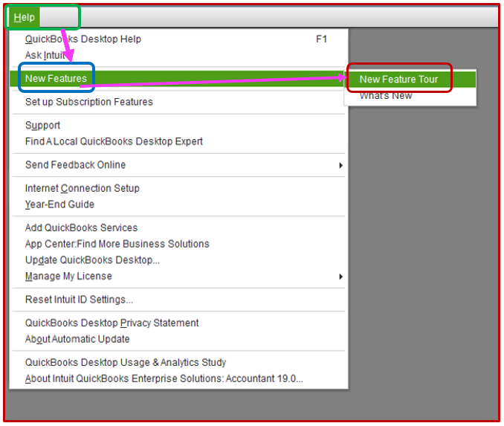Screen dimensions: 504x426
Task: Open App Center:Find More Business Solutions
Action: coord(178,244)
